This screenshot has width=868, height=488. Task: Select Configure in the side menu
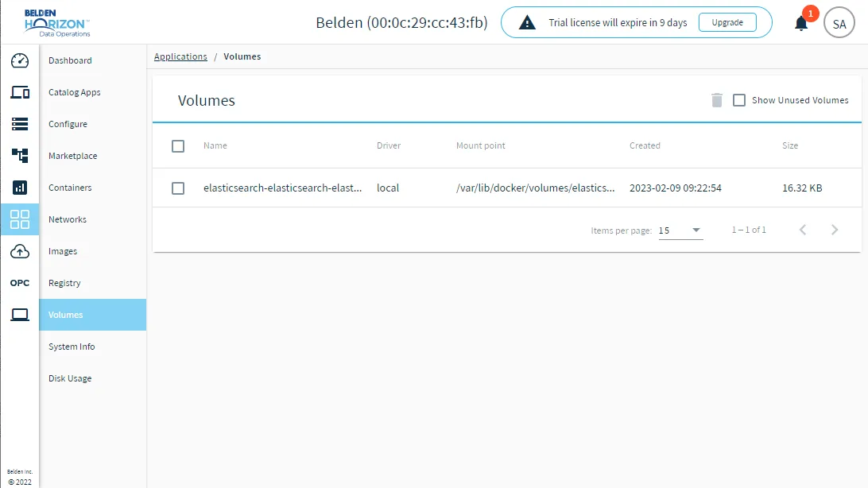(x=68, y=124)
